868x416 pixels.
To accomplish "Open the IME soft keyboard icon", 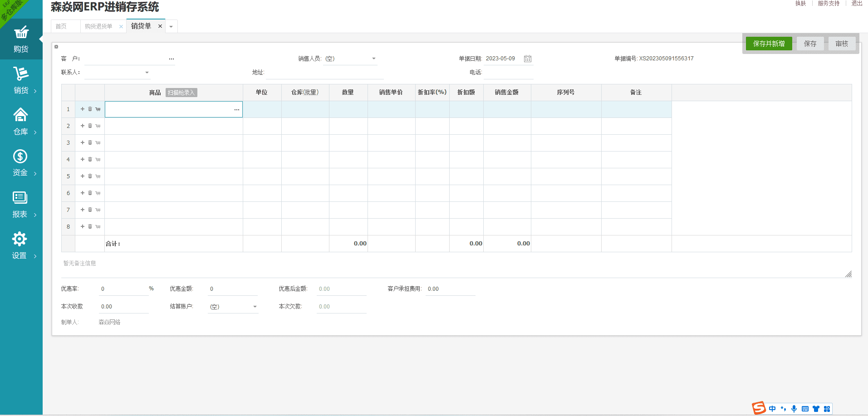I will point(805,409).
